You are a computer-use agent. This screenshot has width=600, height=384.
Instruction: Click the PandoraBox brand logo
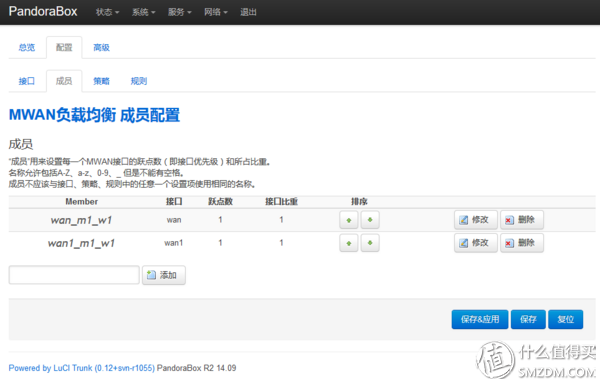(43, 11)
